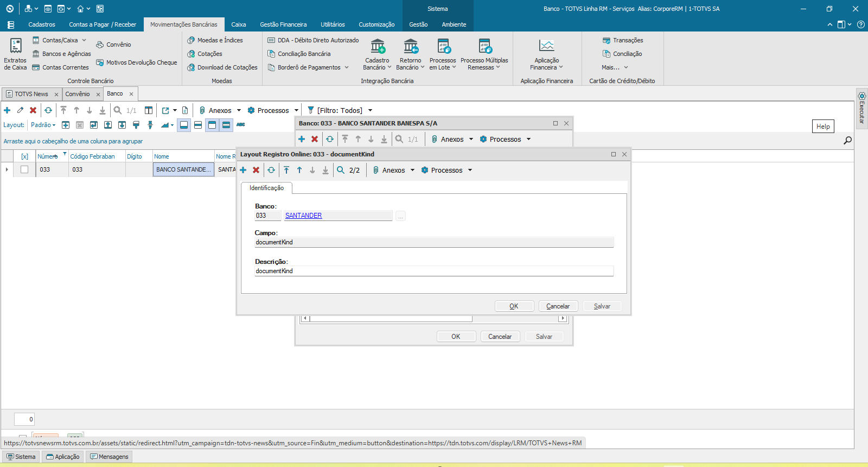
Task: Add new record in Banco 033 window
Action: pos(302,139)
